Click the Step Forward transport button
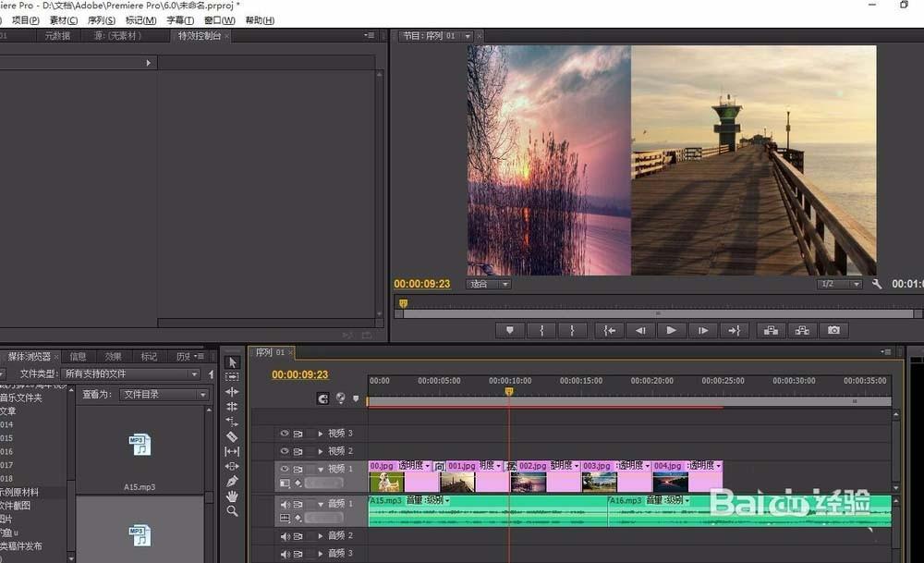Image resolution: width=924 pixels, height=563 pixels. [703, 330]
